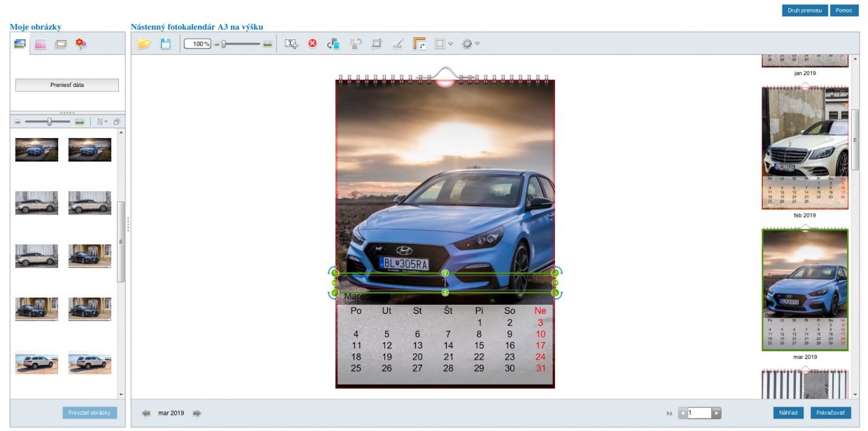Open a saved project with the folder icon
The width and height of the screenshot is (868, 431).
pyautogui.click(x=144, y=44)
